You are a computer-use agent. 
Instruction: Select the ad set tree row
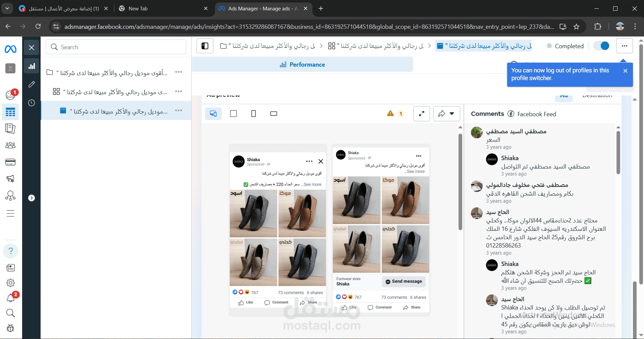point(116,91)
